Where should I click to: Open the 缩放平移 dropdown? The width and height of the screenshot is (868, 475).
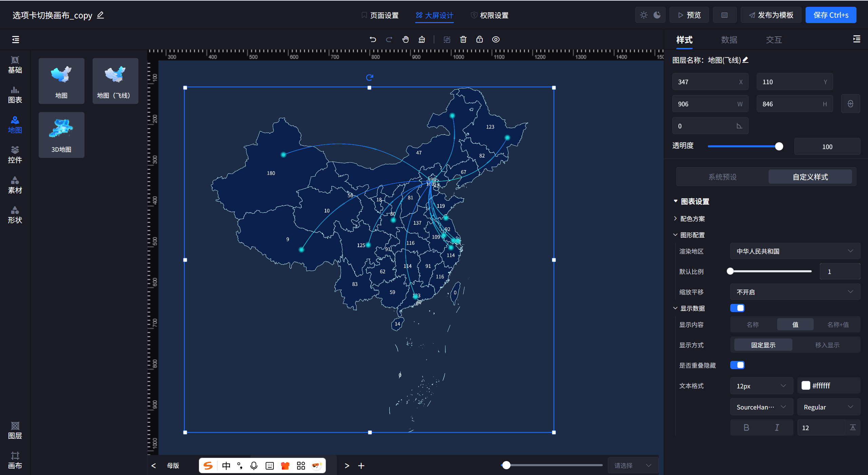[795, 292]
